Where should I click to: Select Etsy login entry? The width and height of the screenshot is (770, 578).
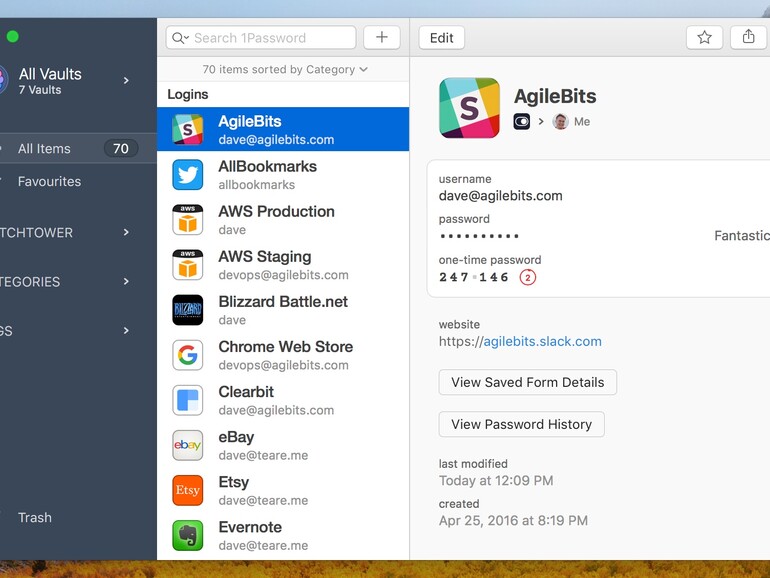coord(283,490)
